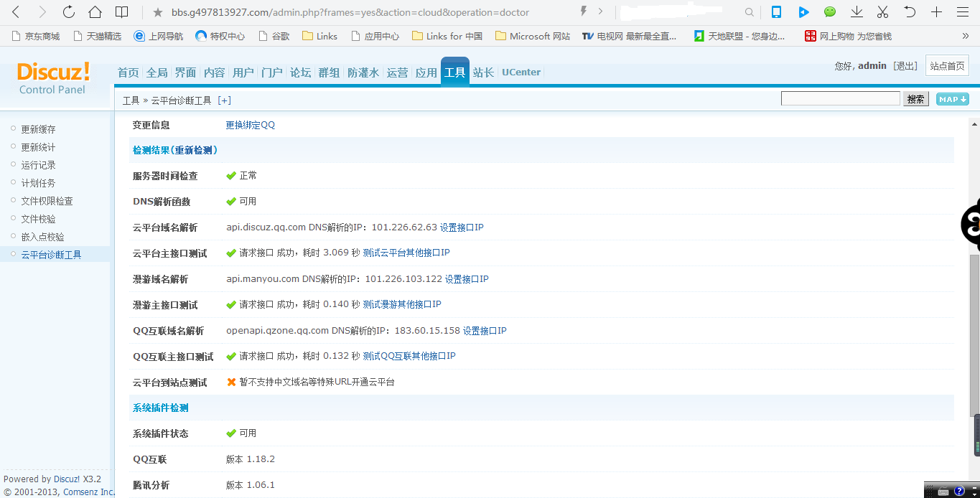Screen dimensions: 980x498
Task: Select the 门户 menu tab
Action: (272, 72)
